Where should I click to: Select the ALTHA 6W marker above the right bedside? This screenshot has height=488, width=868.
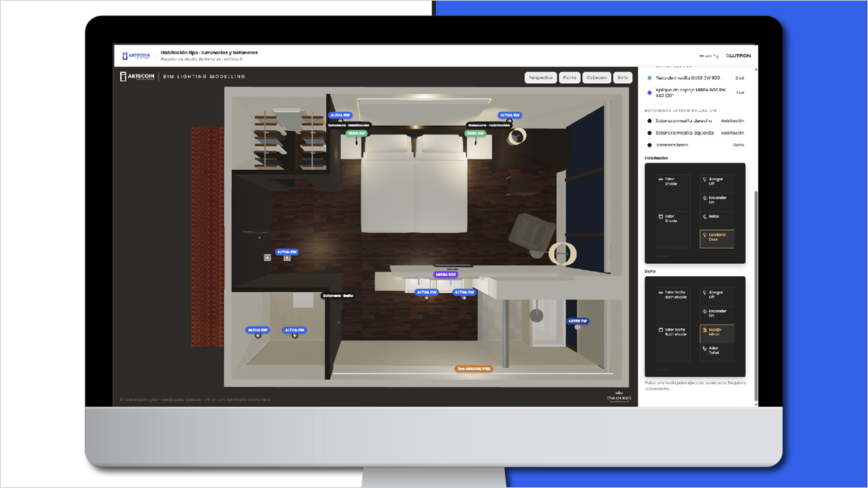(509, 115)
